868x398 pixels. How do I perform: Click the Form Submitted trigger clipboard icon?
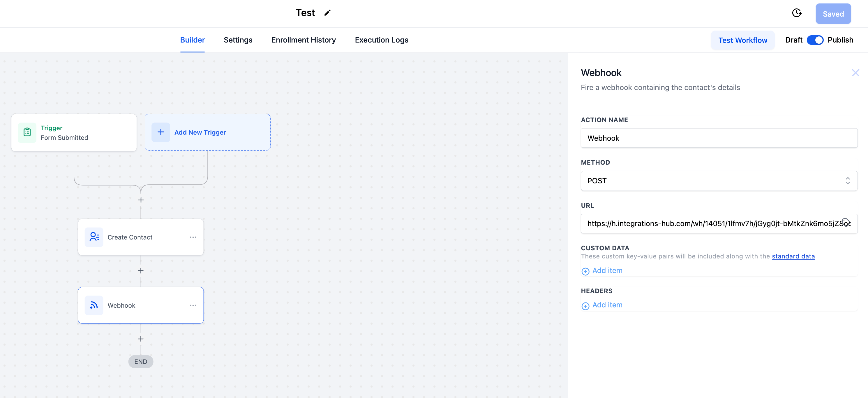(27, 133)
